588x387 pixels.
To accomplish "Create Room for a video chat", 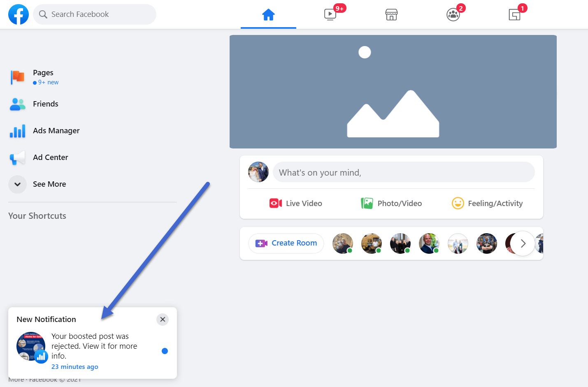I will [286, 243].
